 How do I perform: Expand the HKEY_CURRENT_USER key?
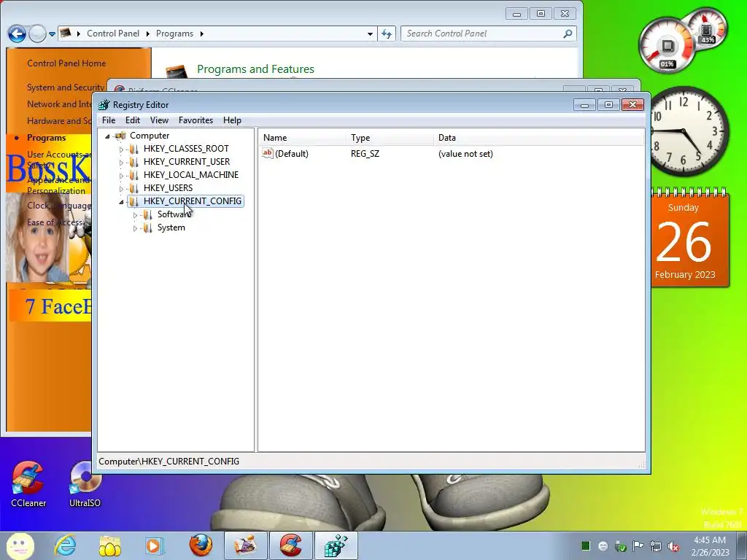[121, 163]
